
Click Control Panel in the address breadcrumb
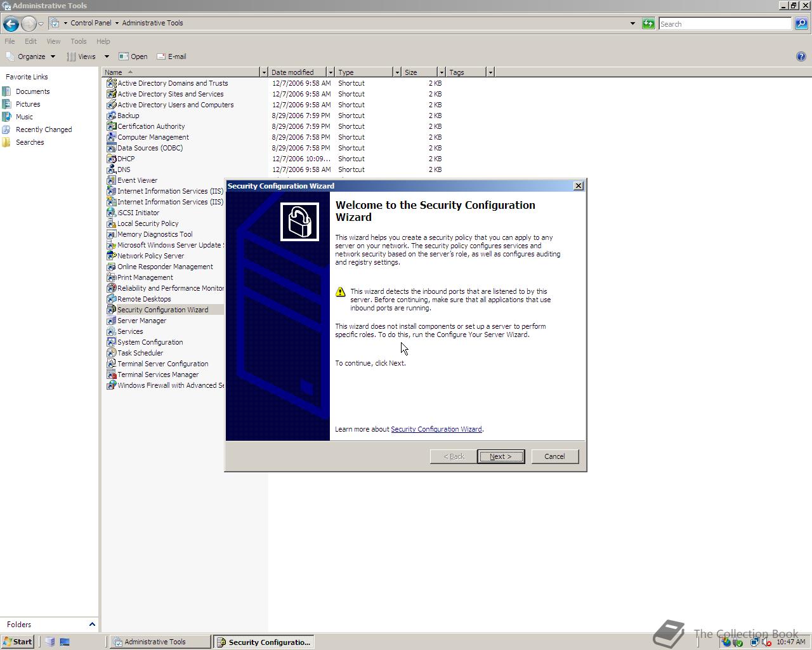(x=91, y=23)
